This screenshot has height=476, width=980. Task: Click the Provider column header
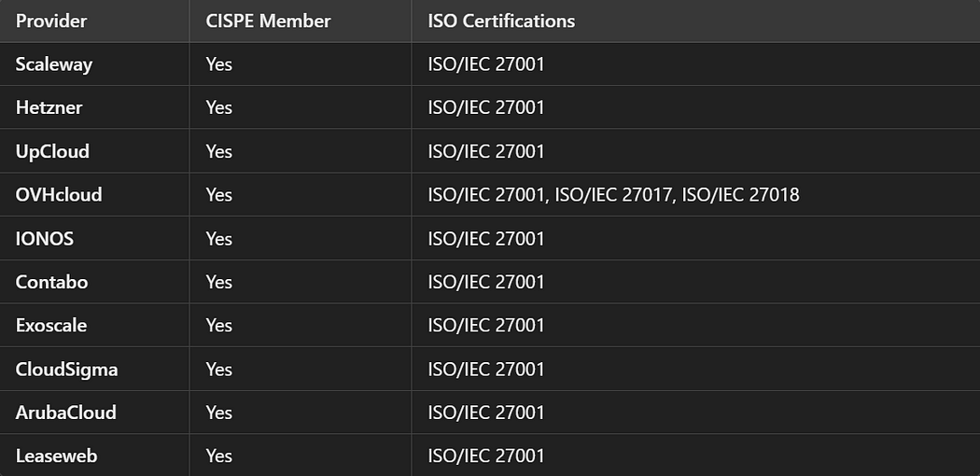tap(51, 21)
